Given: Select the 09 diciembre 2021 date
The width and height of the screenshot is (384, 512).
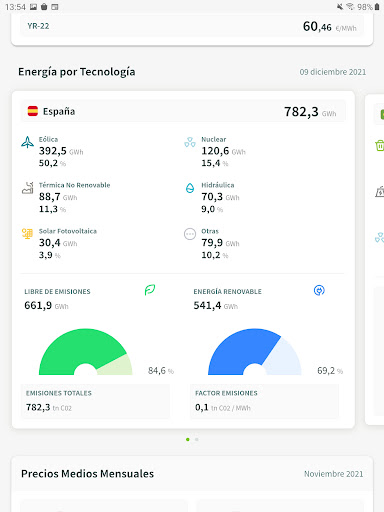Looking at the screenshot, I should click(x=333, y=72).
